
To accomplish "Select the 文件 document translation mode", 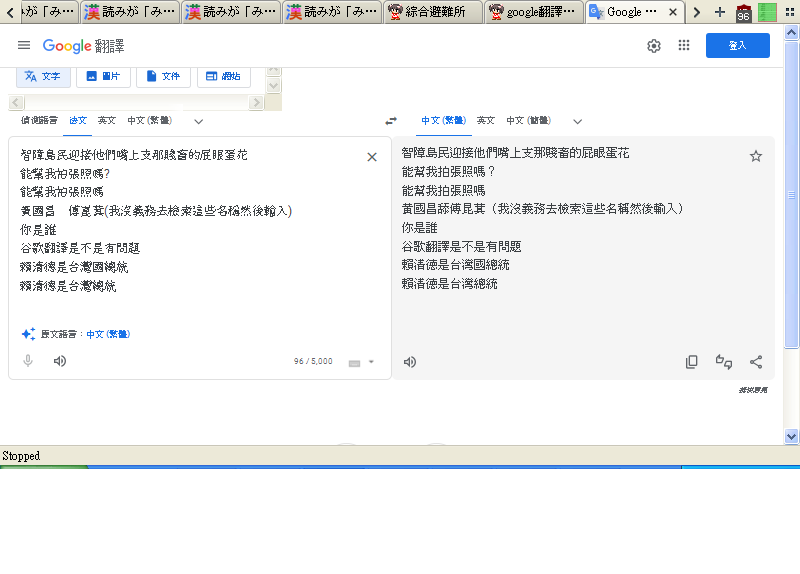I will tap(163, 77).
